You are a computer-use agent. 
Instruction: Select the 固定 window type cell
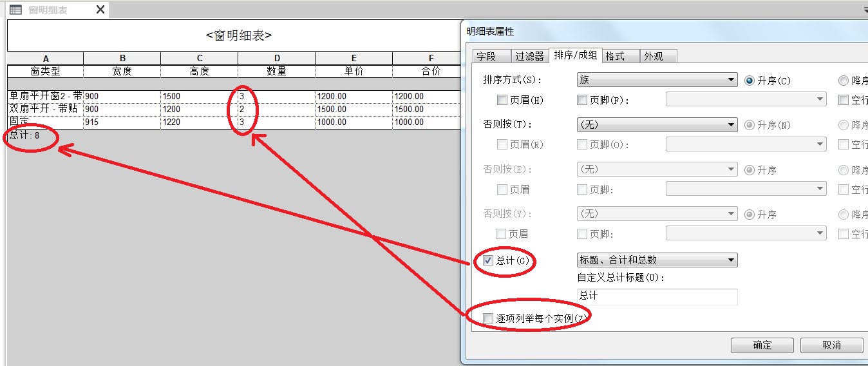[x=45, y=122]
